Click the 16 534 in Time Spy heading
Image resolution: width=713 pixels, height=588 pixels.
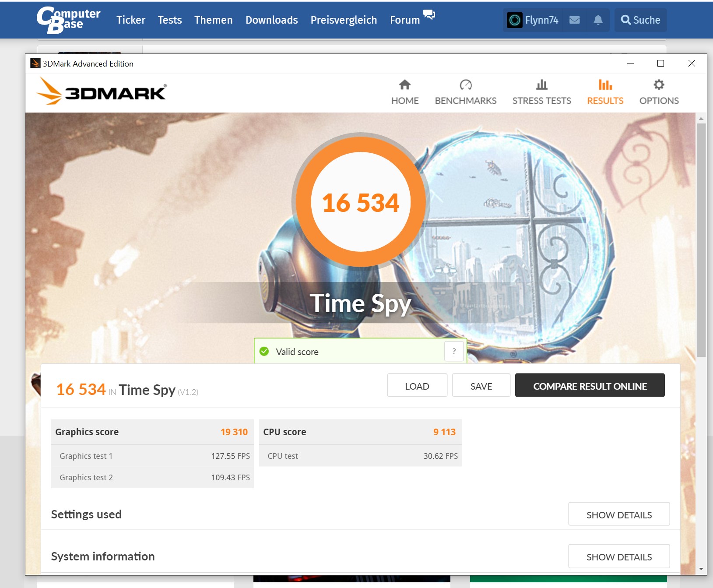[x=127, y=389]
